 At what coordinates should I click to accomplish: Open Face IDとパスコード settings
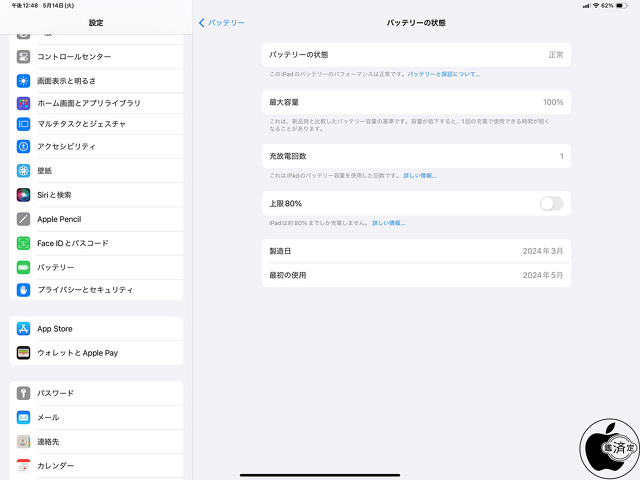(x=96, y=243)
